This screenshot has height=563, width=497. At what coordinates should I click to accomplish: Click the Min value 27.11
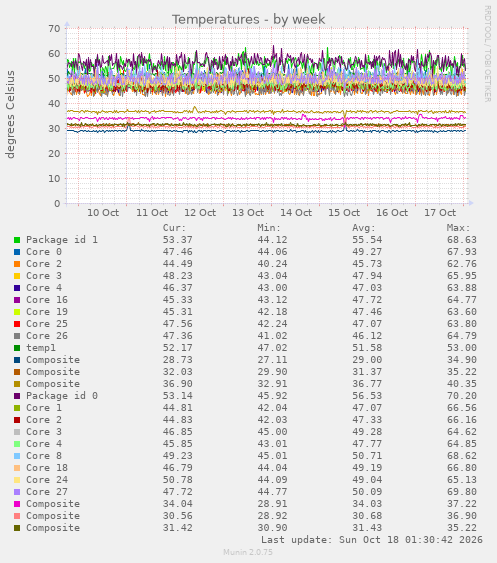(x=272, y=360)
